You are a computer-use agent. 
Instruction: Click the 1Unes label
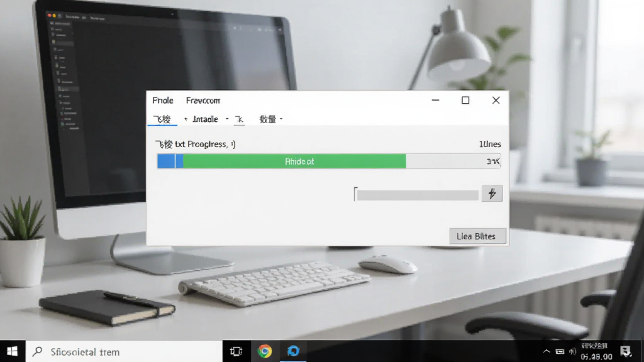coord(489,145)
